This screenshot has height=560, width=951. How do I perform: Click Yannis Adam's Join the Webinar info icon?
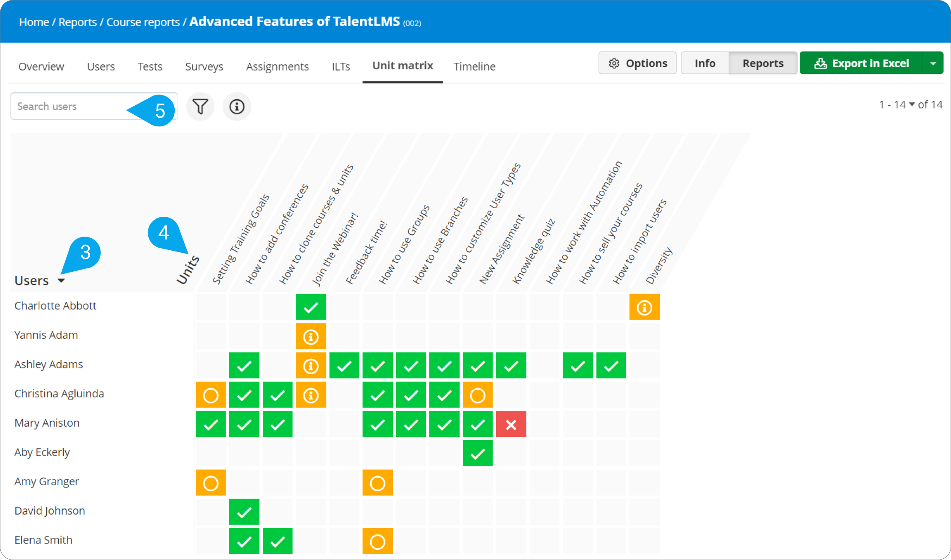point(311,336)
